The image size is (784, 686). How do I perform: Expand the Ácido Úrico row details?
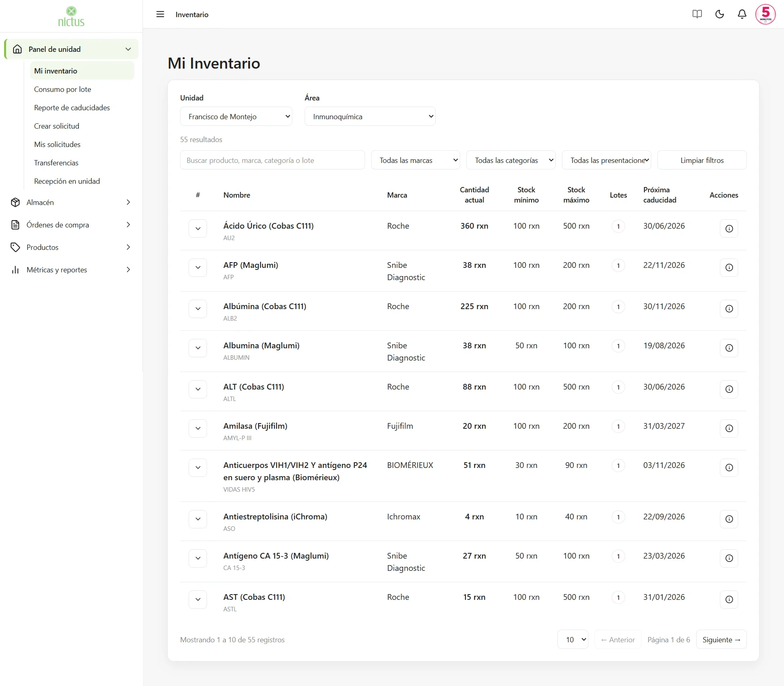click(198, 229)
